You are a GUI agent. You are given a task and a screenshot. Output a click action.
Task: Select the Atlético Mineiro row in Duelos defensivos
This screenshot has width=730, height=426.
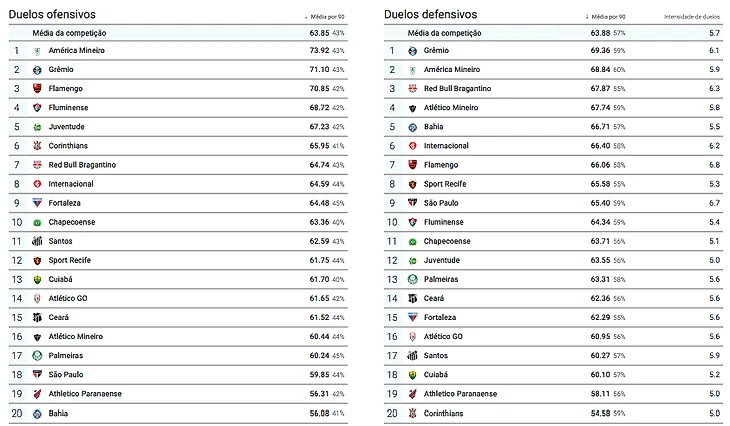553,108
